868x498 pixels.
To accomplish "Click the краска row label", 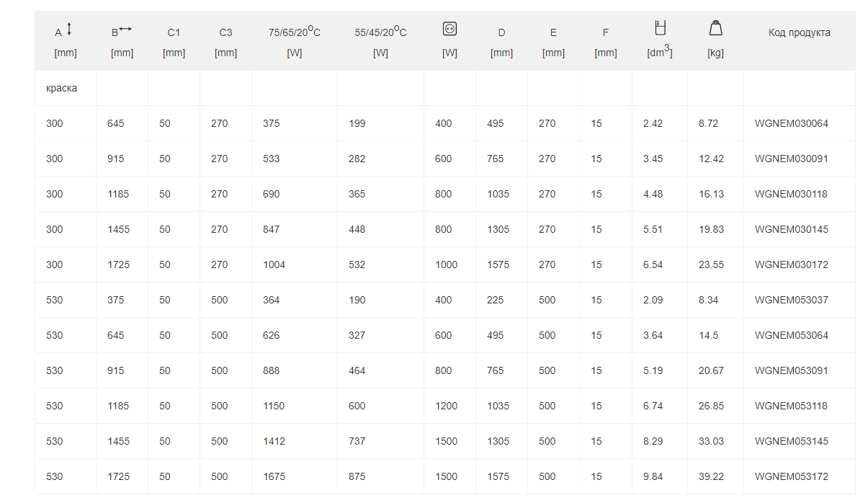I will point(61,88).
